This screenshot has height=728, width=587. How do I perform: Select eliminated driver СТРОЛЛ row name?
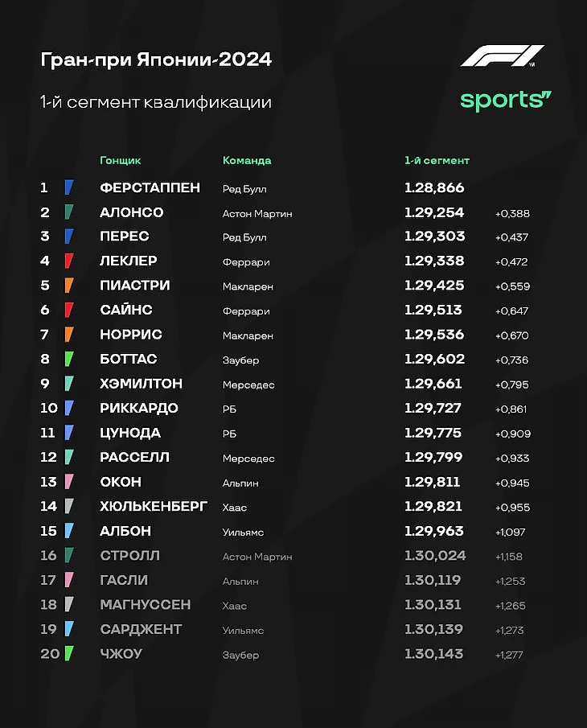pyautogui.click(x=130, y=555)
